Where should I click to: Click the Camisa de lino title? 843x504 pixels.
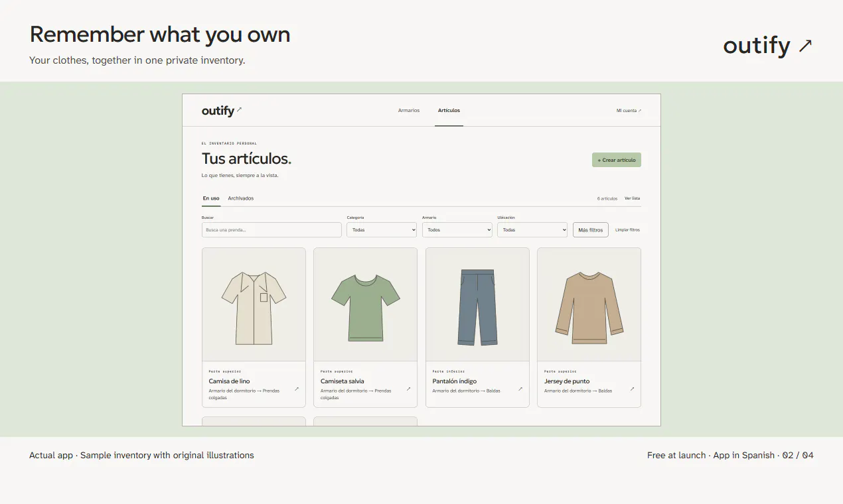230,381
